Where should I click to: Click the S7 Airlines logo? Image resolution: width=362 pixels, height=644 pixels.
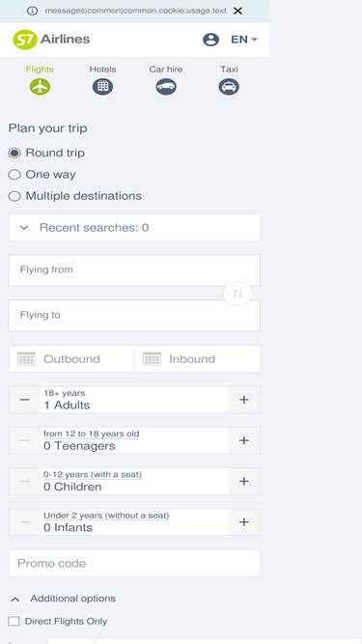point(51,40)
